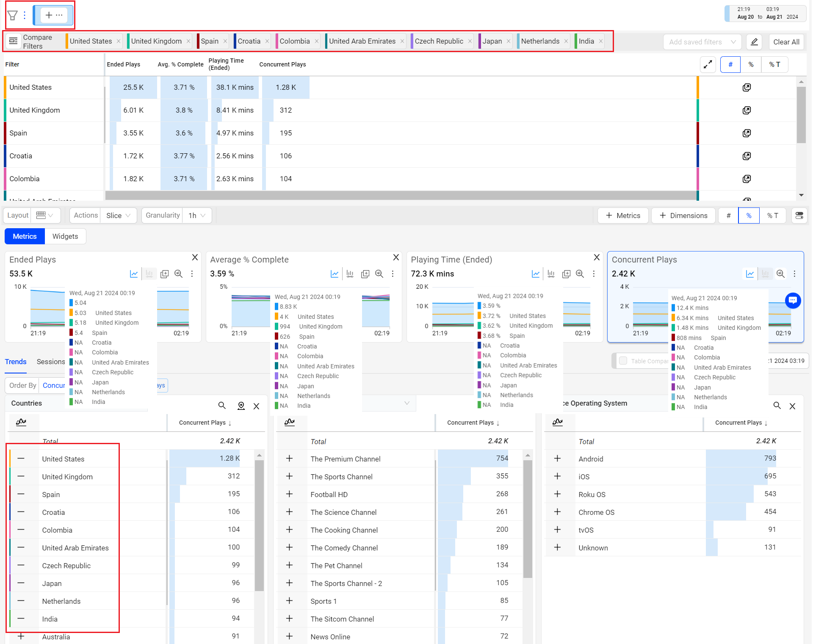Open the Add saved filters dropdown
Screen dimensions: 813x644
tap(702, 42)
